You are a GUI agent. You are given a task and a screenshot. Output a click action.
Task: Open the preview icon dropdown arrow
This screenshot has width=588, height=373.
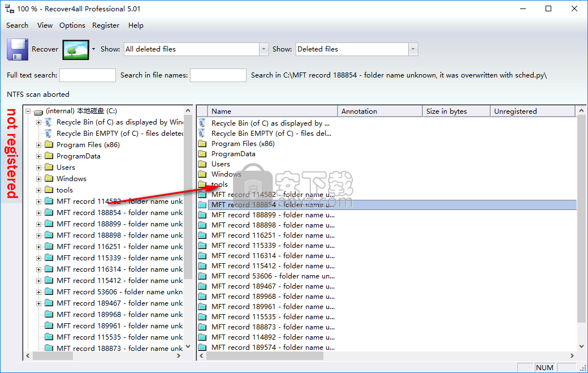point(93,49)
